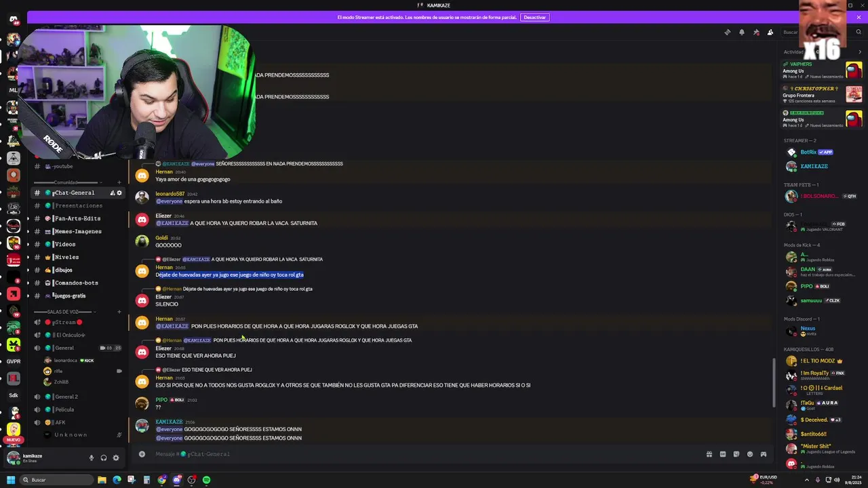
Task: Toggle the member list icon
Action: point(770,32)
